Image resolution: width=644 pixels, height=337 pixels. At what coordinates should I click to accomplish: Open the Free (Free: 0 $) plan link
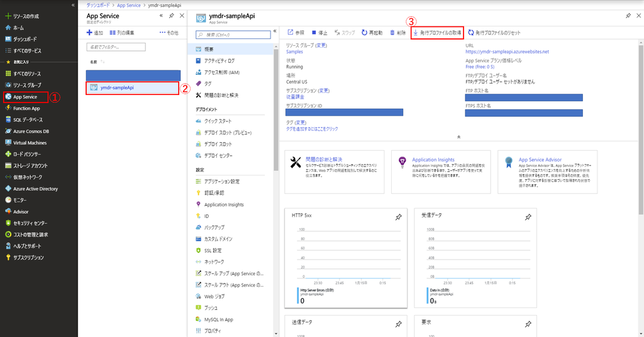480,67
